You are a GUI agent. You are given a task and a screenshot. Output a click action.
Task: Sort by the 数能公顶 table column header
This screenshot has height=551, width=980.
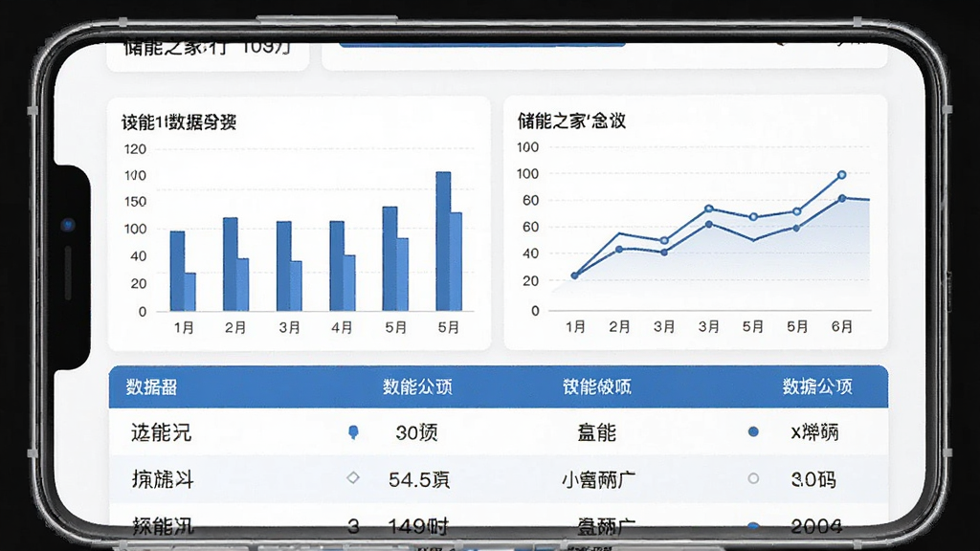tap(417, 386)
